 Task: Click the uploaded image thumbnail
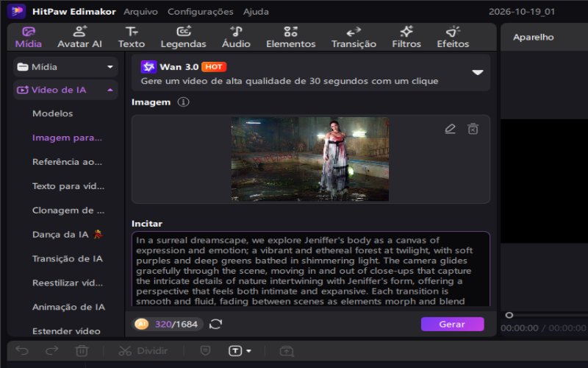coord(309,159)
